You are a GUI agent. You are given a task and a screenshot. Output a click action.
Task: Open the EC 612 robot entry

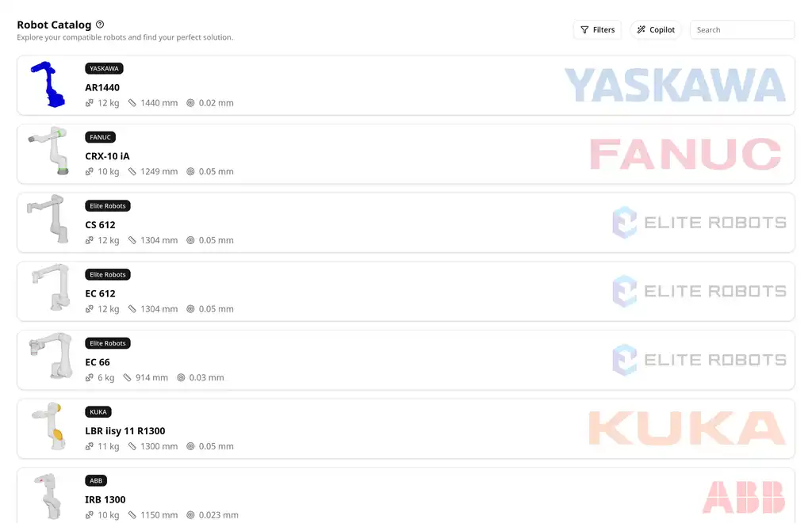[x=101, y=294]
